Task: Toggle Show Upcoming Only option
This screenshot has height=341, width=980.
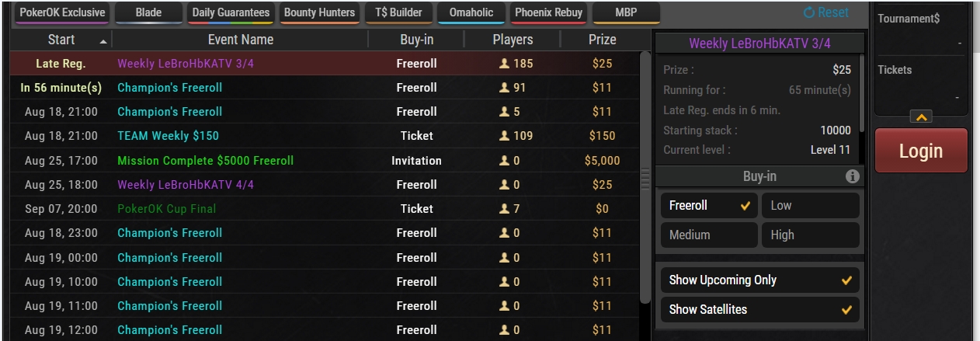Action: coord(760,280)
